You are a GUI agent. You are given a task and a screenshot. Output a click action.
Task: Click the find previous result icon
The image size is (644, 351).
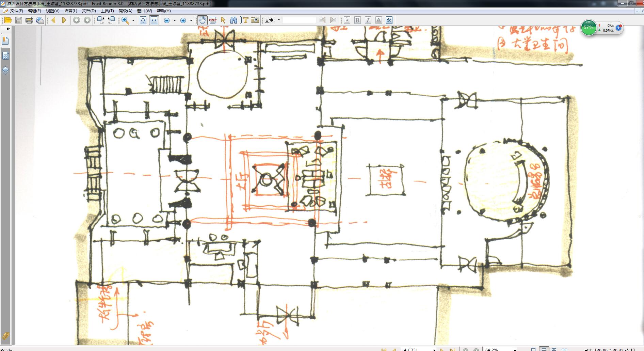click(x=322, y=20)
